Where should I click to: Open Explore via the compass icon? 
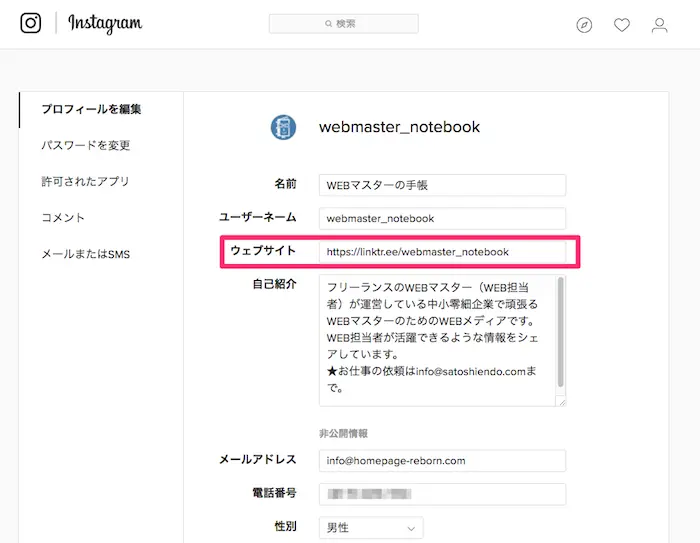click(584, 25)
